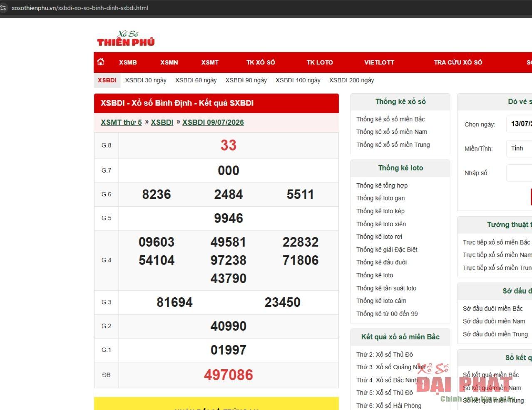The image size is (532, 410).
Task: Switch to XSBDI 100 ngày tab
Action: [x=298, y=80]
